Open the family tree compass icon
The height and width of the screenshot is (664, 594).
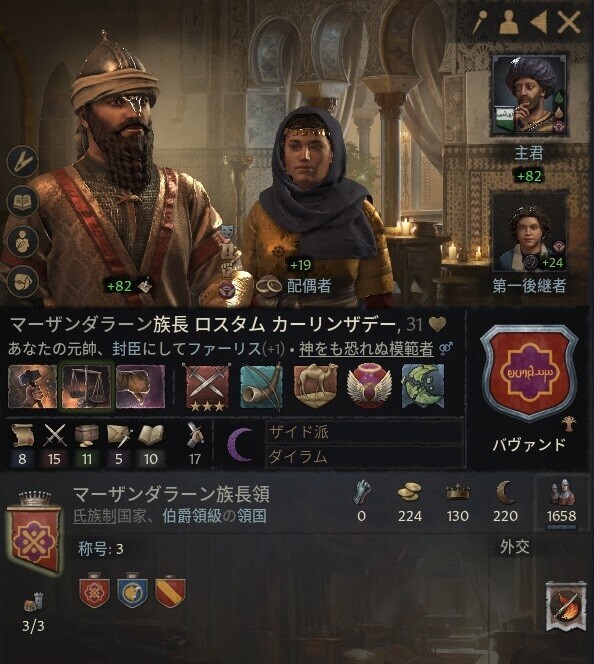tap(23, 161)
